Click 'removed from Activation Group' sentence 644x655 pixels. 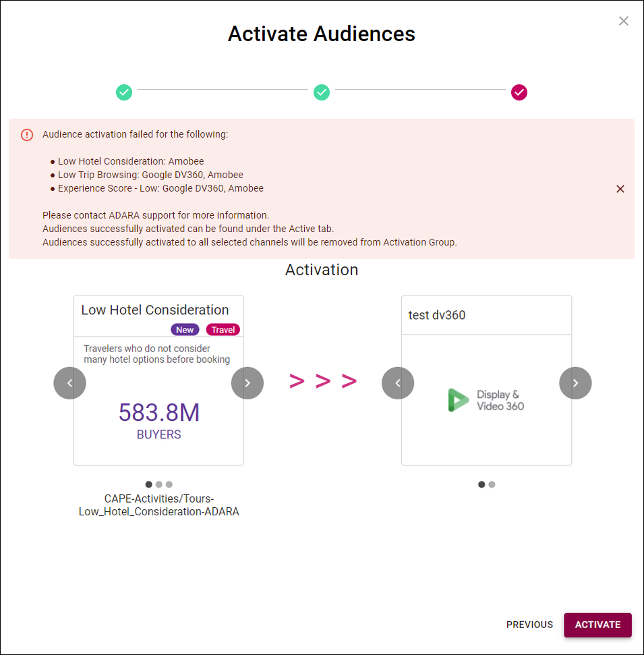[x=250, y=242]
